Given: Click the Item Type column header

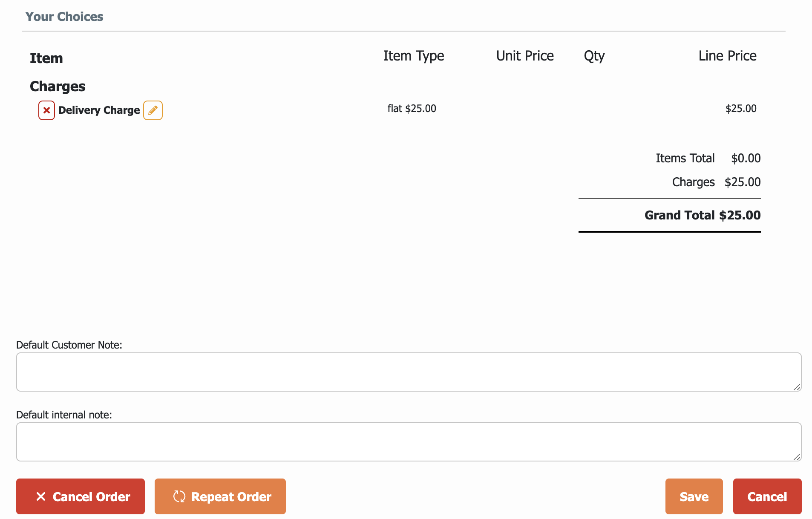Looking at the screenshot, I should [413, 56].
